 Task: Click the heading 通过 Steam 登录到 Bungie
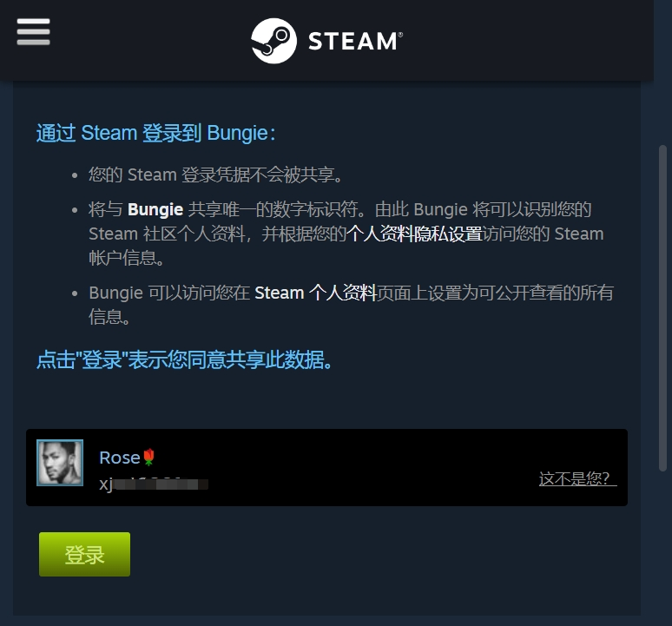tap(156, 133)
